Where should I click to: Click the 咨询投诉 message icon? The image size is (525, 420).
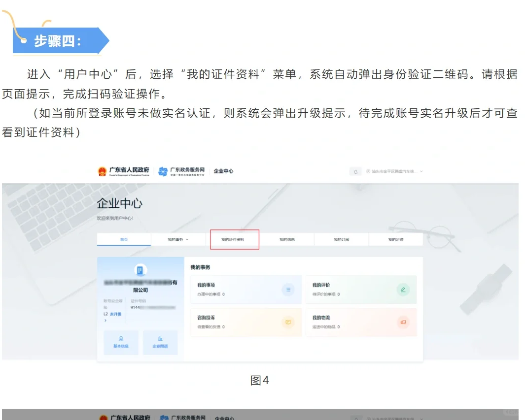click(288, 322)
